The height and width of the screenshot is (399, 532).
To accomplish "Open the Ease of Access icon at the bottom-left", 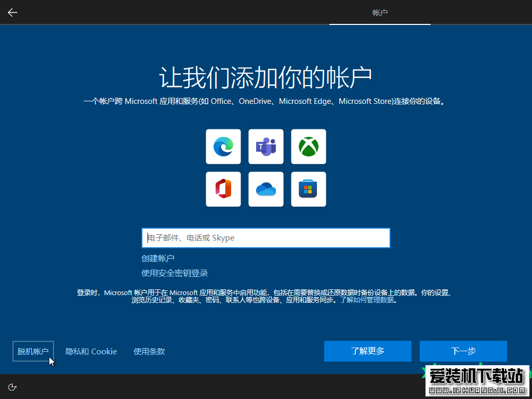I will pos(12,387).
